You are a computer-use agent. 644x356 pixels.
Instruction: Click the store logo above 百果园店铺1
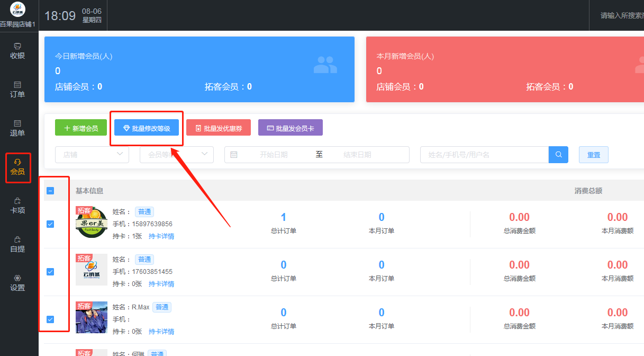coord(18,10)
